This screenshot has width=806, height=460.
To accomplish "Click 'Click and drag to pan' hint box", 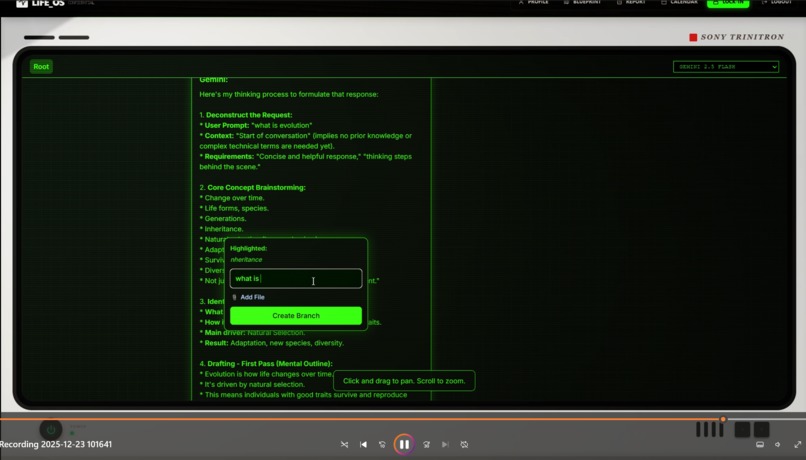I will coord(404,381).
